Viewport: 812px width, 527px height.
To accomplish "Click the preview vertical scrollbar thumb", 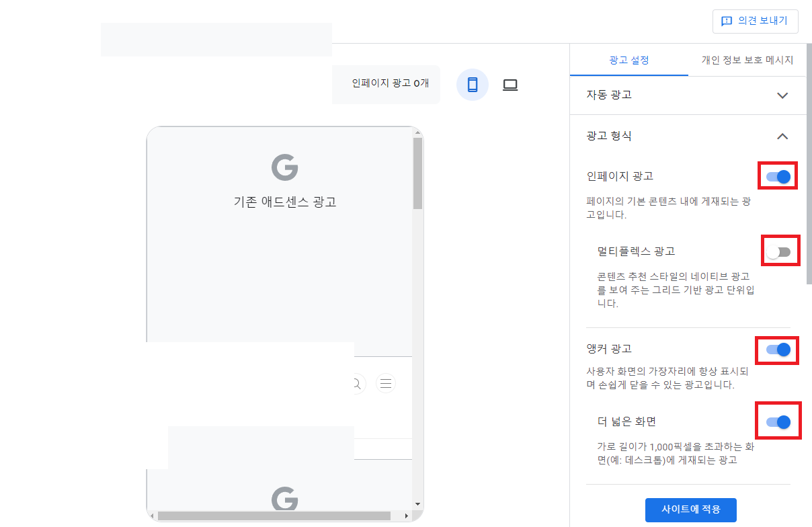I will pos(417,173).
